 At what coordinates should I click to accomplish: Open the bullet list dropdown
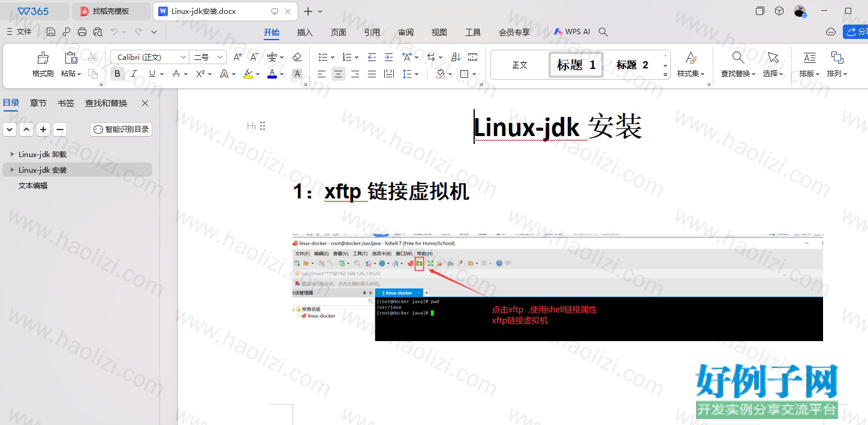click(x=333, y=58)
